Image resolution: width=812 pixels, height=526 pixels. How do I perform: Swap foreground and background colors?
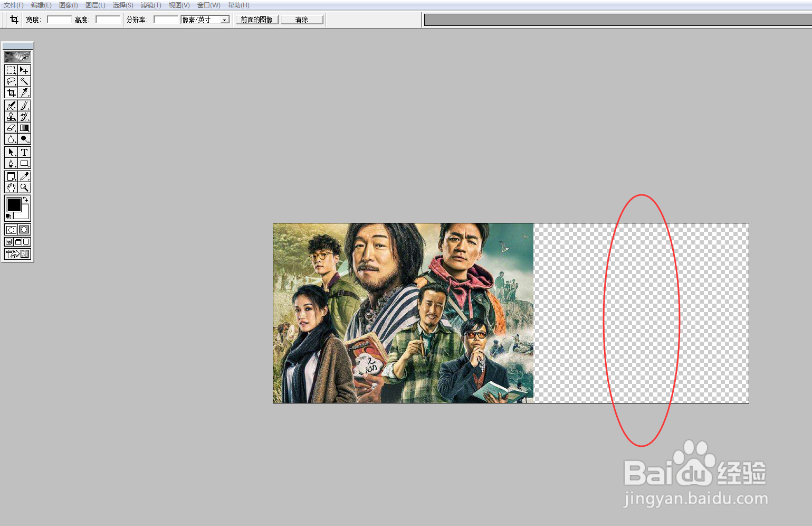tap(25, 199)
